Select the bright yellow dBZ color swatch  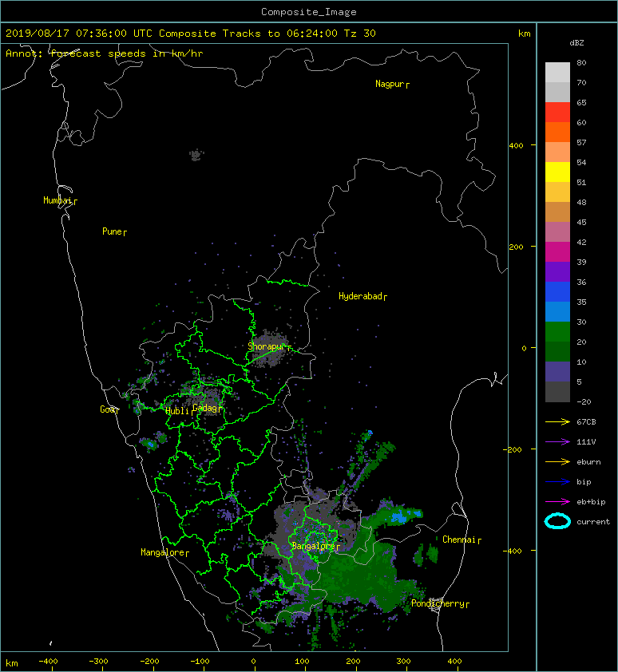pos(557,172)
